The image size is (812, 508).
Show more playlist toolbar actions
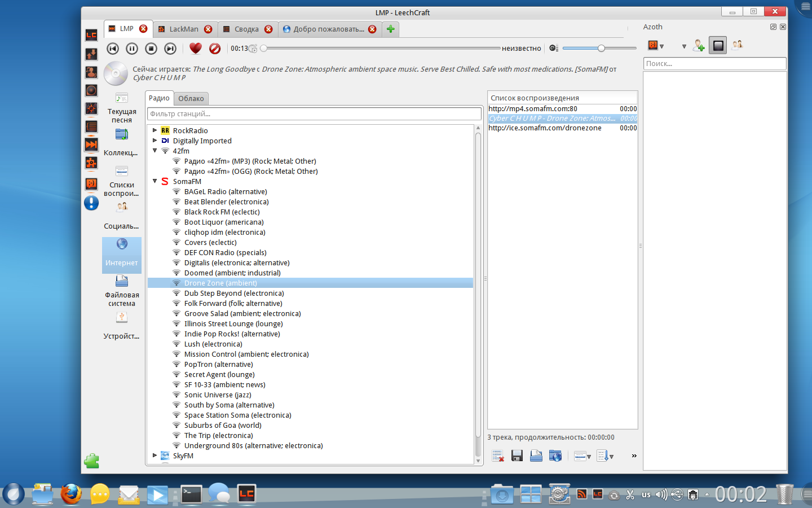point(634,456)
